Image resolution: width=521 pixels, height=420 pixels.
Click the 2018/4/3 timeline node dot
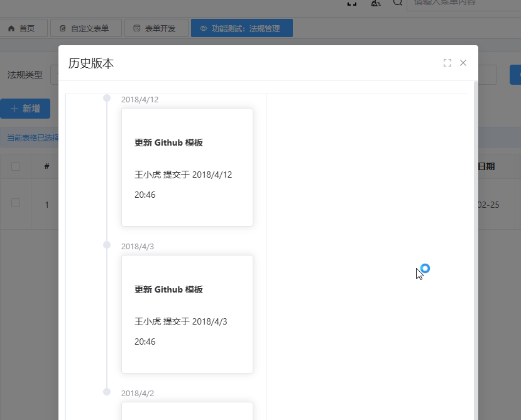click(107, 245)
